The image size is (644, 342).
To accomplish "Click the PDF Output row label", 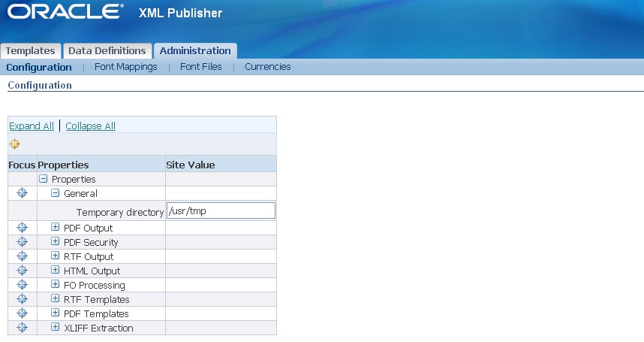I will click(88, 229).
